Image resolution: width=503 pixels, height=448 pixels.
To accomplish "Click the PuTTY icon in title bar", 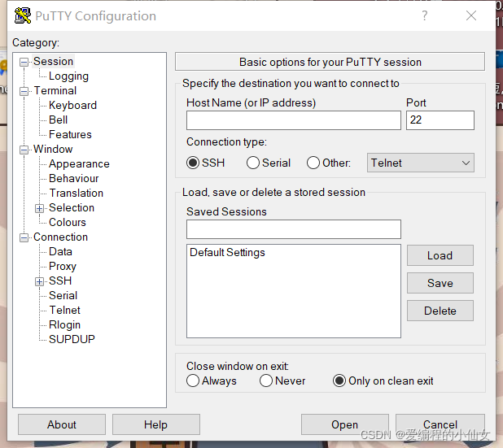I will pyautogui.click(x=23, y=15).
